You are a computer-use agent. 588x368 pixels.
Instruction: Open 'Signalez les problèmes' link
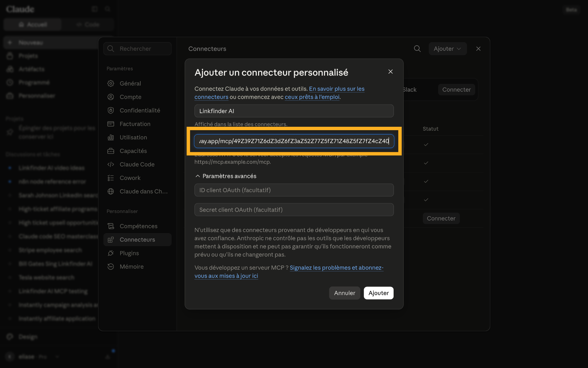pyautogui.click(x=336, y=268)
